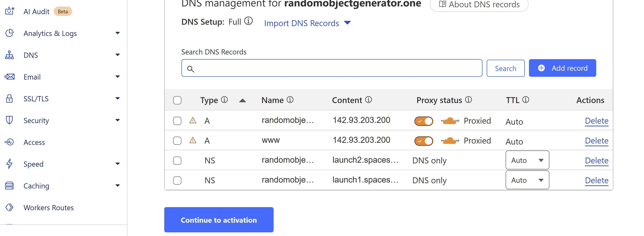This screenshot has height=236, width=644.
Task: Expand the Caching sidebar menu arrow
Action: pos(117,185)
